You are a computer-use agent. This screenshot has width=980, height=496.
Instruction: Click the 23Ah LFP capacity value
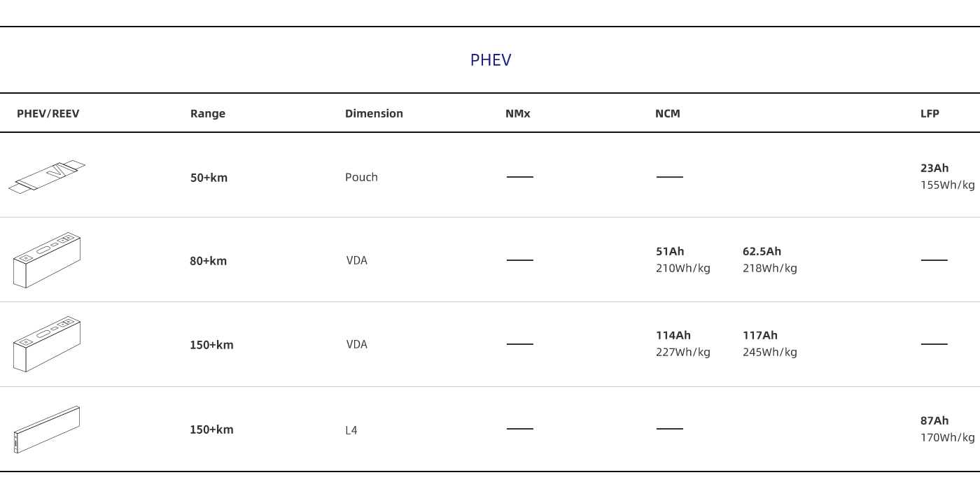tap(934, 168)
